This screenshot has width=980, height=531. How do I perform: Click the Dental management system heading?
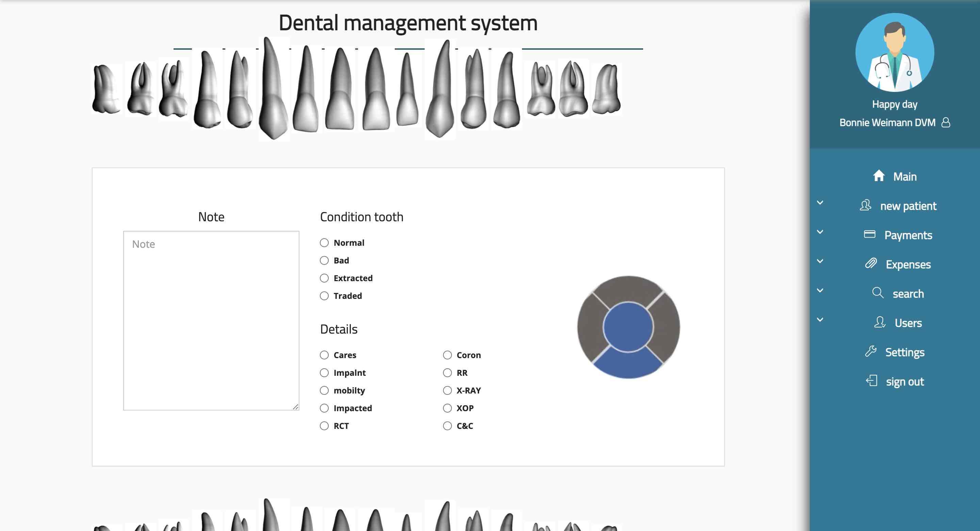(408, 23)
